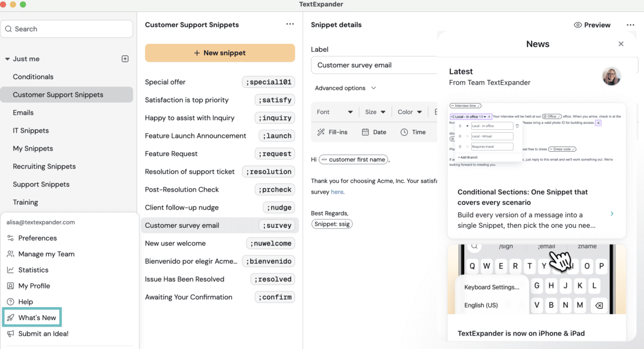Viewport: 644px width, 349px height.
Task: Expand Advanced options
Action: point(345,88)
